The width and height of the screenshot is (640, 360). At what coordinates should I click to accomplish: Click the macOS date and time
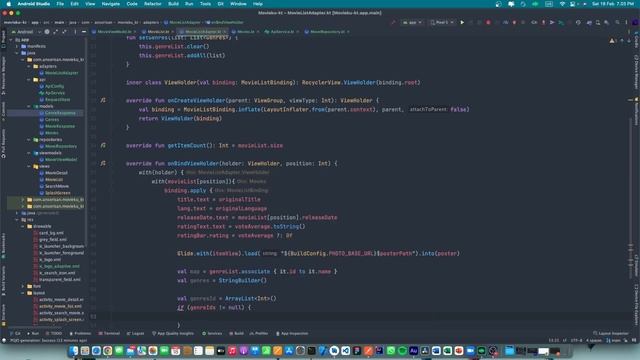coord(613,4)
